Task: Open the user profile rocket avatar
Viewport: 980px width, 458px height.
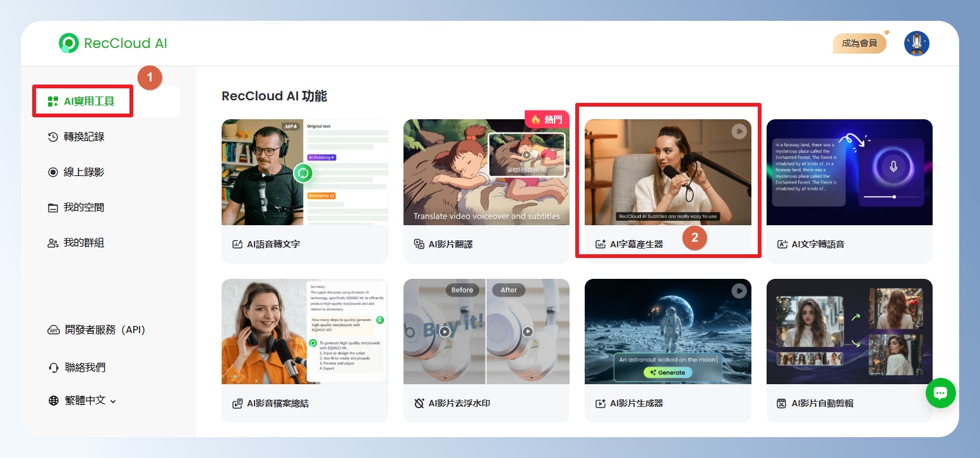Action: pos(916,44)
